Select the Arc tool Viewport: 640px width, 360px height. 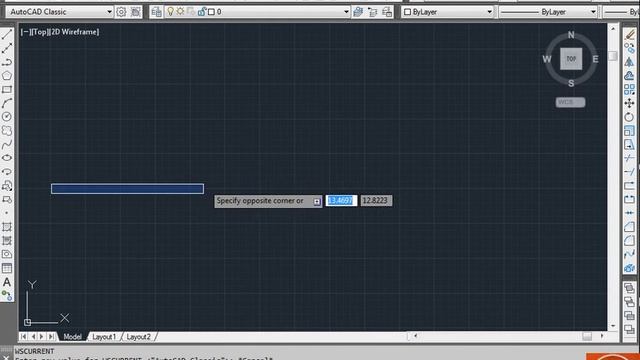coord(7,103)
